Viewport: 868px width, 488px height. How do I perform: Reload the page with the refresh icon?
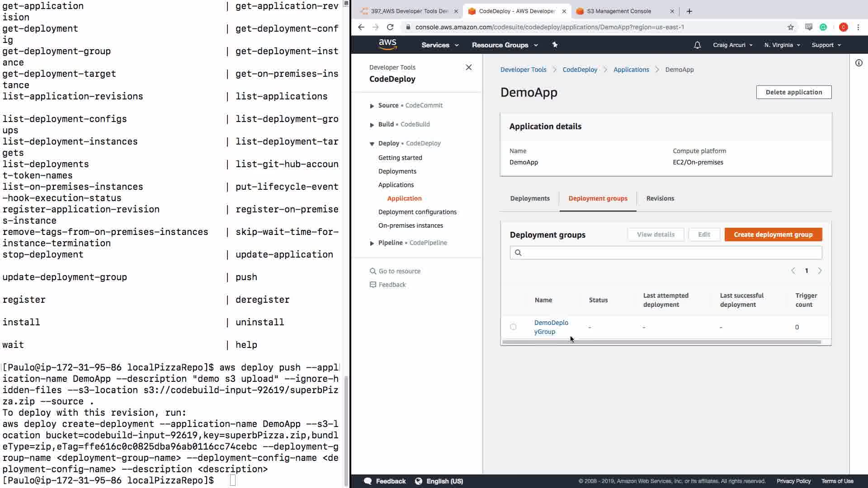(390, 27)
